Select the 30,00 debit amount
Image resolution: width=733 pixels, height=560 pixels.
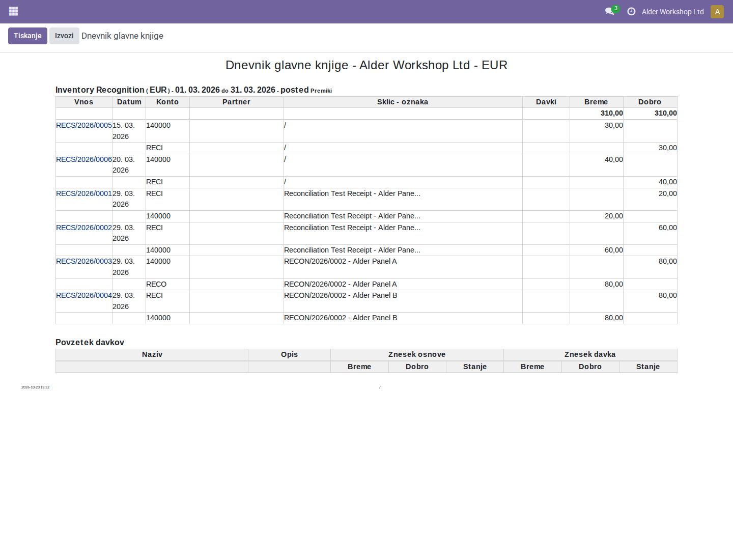point(614,125)
